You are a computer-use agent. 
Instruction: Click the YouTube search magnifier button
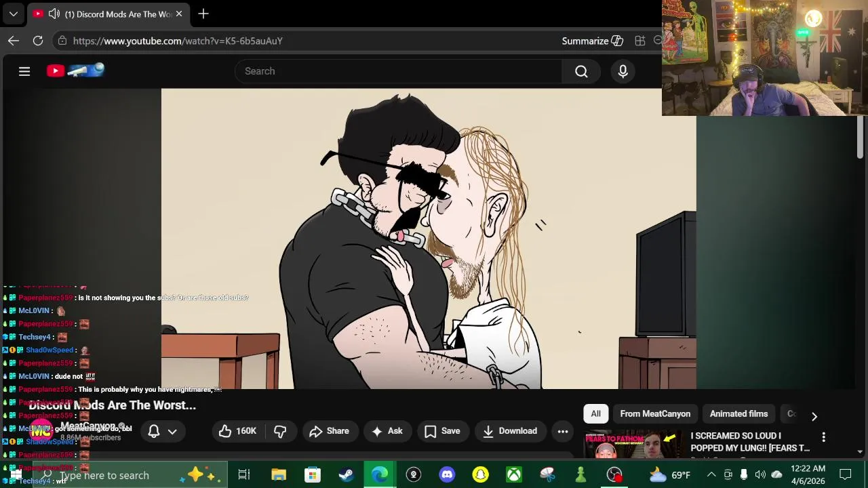coord(581,71)
